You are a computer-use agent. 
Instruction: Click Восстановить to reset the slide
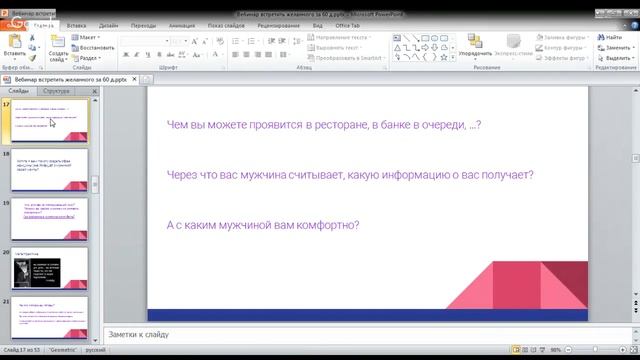pyautogui.click(x=93, y=48)
